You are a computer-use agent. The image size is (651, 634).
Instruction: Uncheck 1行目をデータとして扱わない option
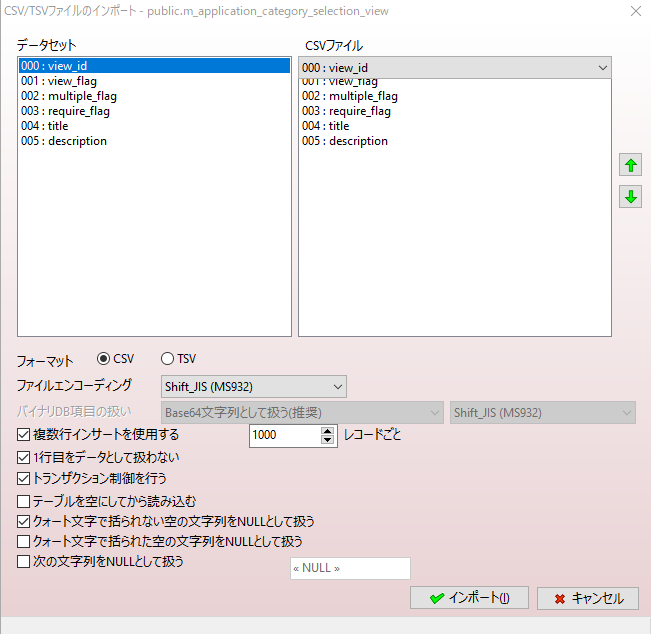click(24, 457)
